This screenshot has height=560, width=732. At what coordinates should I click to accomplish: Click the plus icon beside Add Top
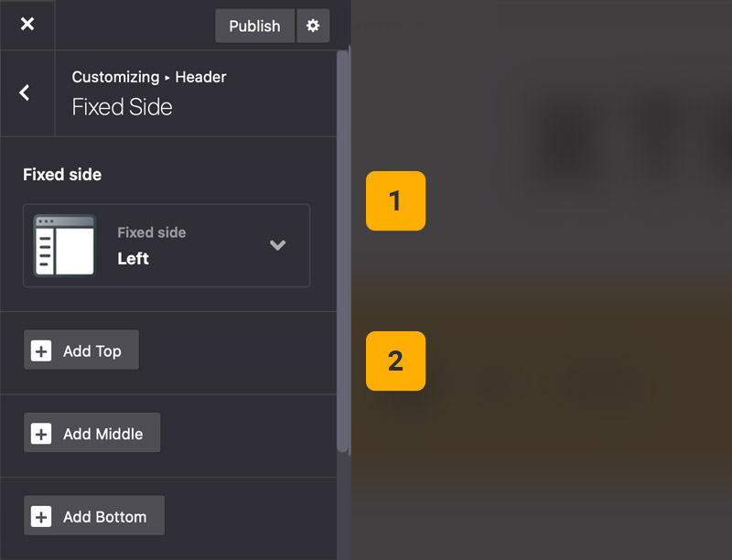(41, 350)
